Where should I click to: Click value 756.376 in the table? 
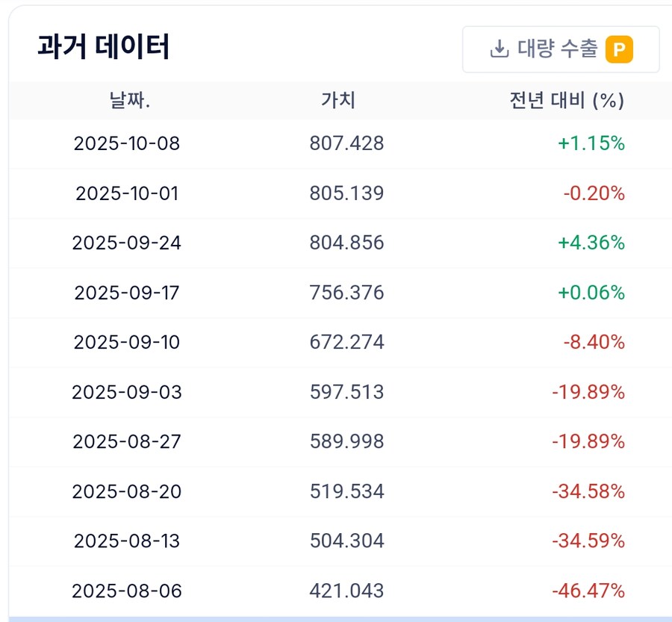346,293
